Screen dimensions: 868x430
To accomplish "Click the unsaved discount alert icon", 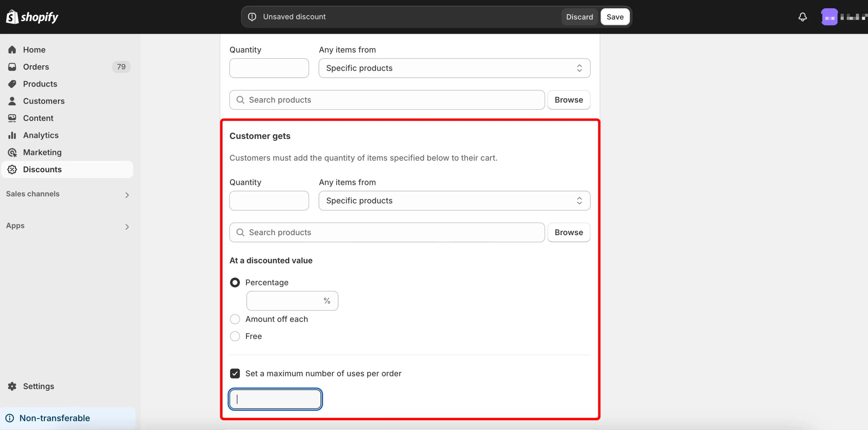I will 252,17.
